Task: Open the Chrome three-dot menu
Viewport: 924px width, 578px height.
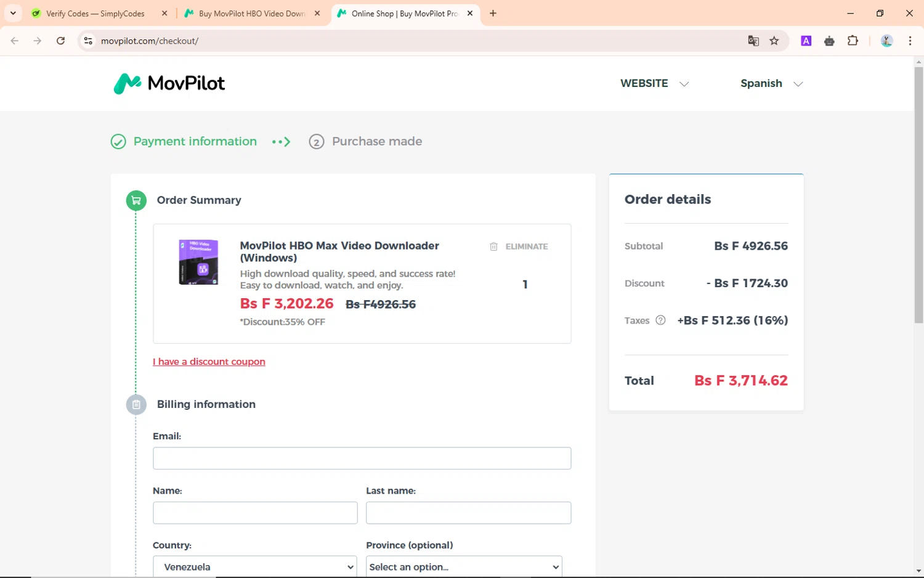Action: pos(910,41)
